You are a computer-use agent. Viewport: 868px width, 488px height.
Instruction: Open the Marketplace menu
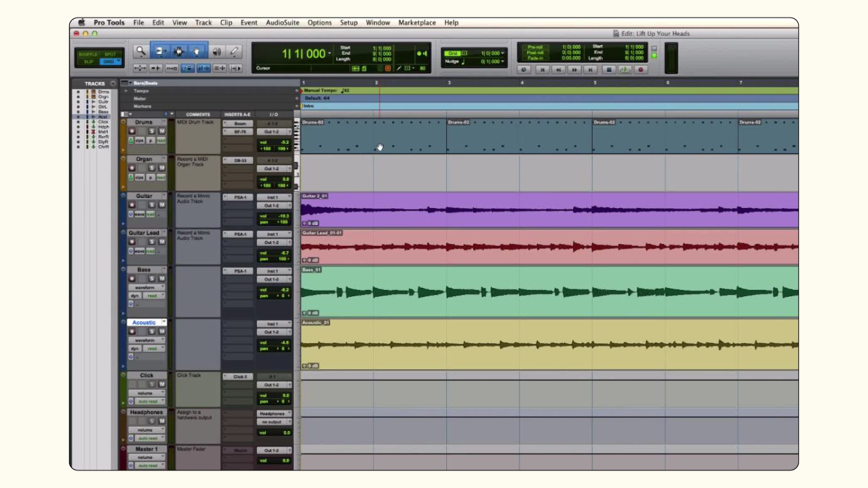pos(417,22)
